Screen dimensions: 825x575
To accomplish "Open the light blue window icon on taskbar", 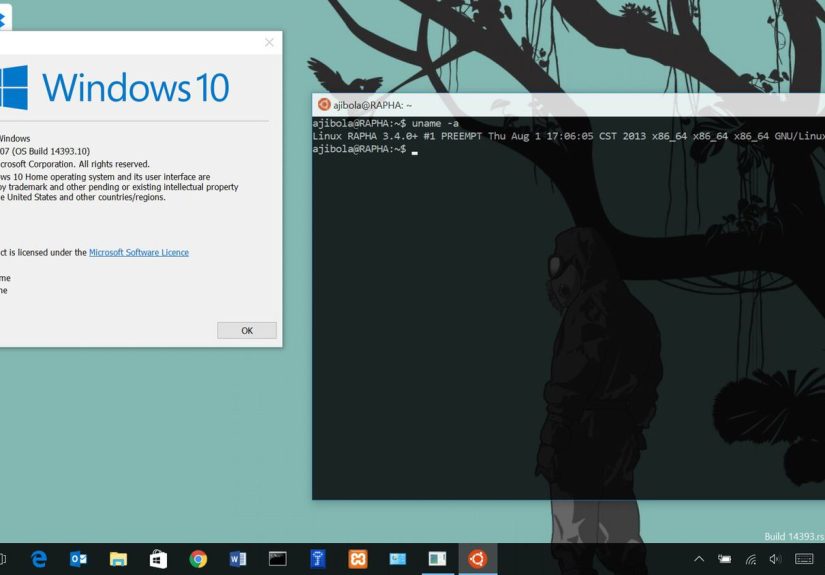I will point(398,559).
